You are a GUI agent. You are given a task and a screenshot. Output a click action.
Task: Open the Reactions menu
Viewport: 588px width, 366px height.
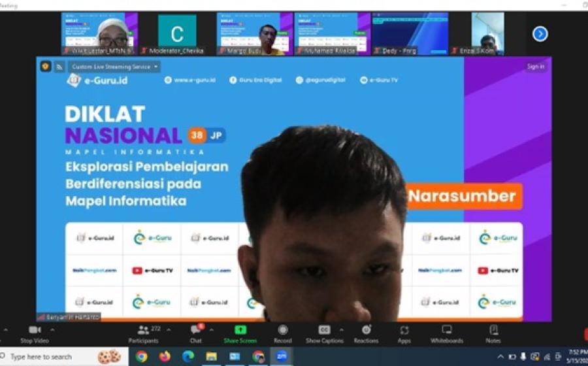point(366,330)
